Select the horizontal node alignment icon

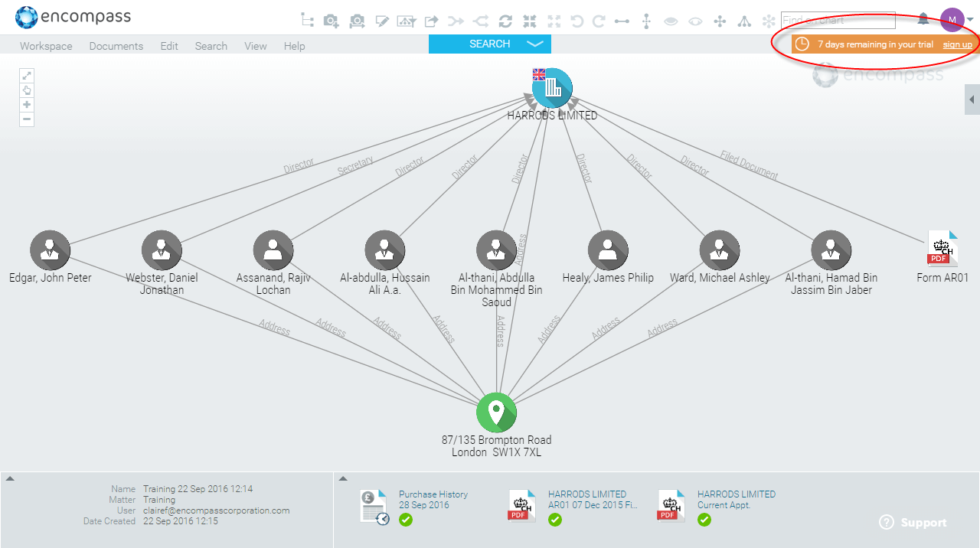pyautogui.click(x=622, y=21)
